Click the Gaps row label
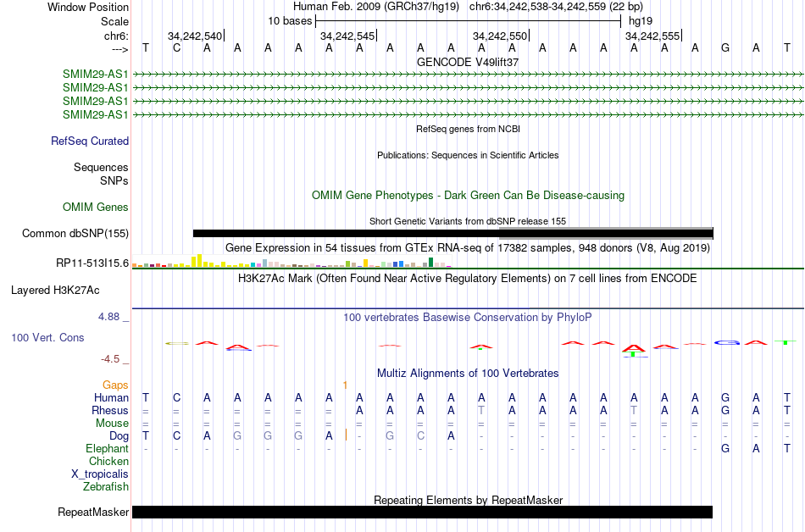The width and height of the screenshot is (805, 532). (x=115, y=385)
